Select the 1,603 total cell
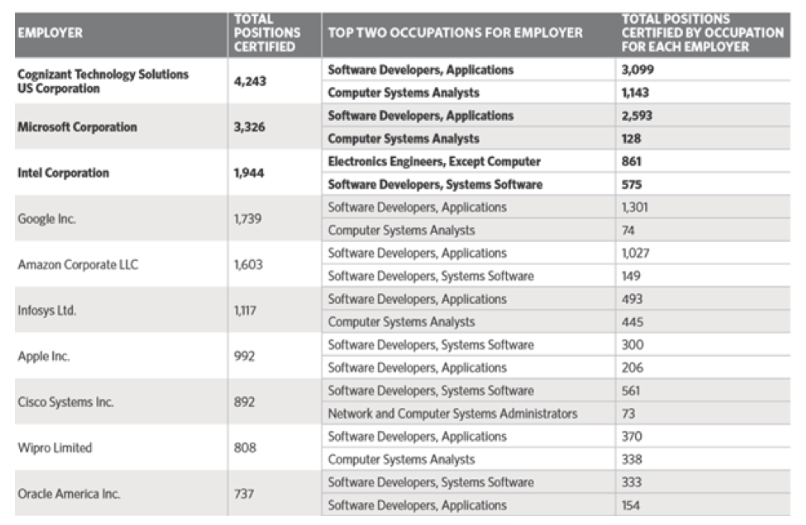806x525 pixels. [274, 264]
